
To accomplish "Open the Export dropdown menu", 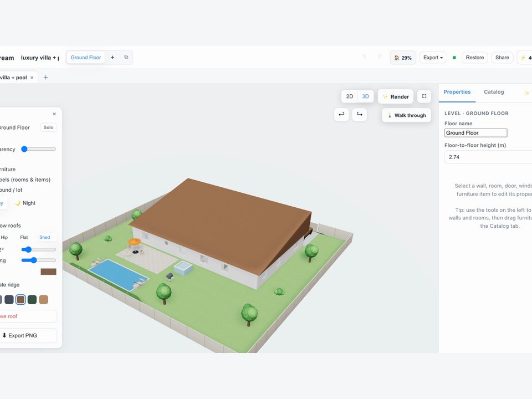I will tap(433, 58).
